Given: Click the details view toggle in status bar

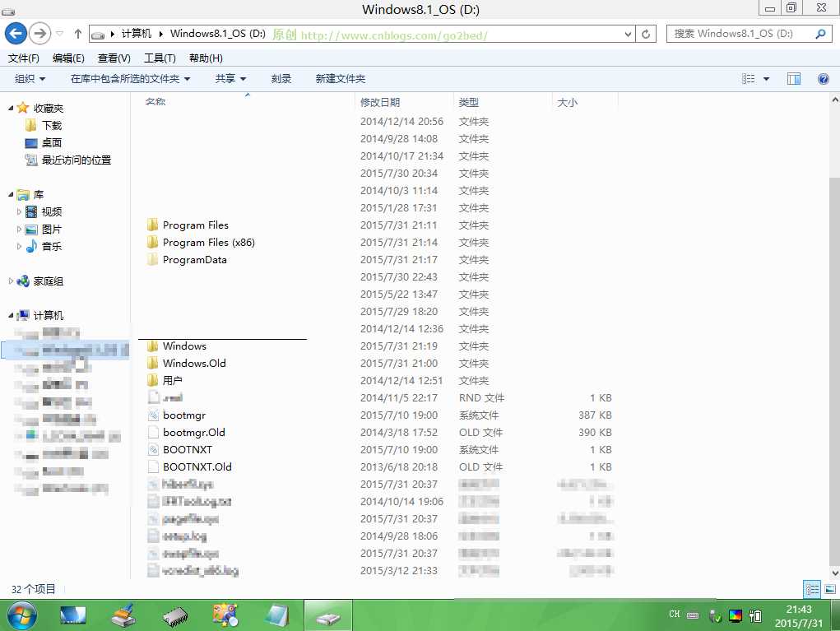Looking at the screenshot, I should tap(811, 589).
